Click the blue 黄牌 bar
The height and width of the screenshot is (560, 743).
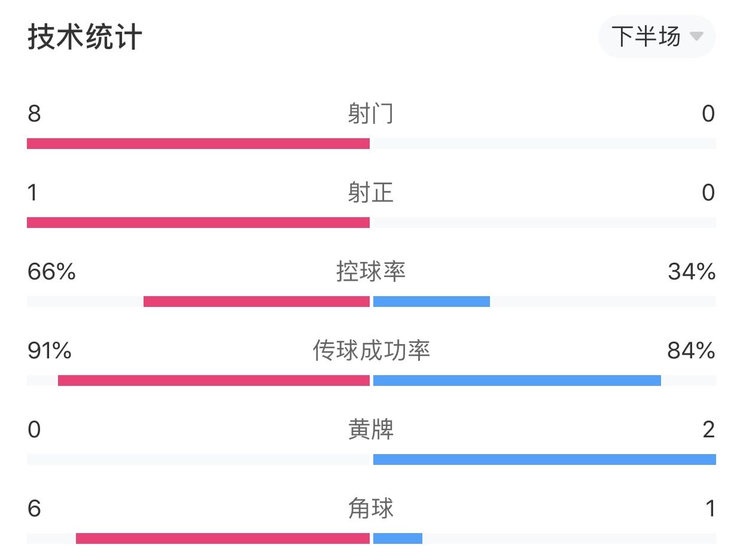pyautogui.click(x=544, y=459)
